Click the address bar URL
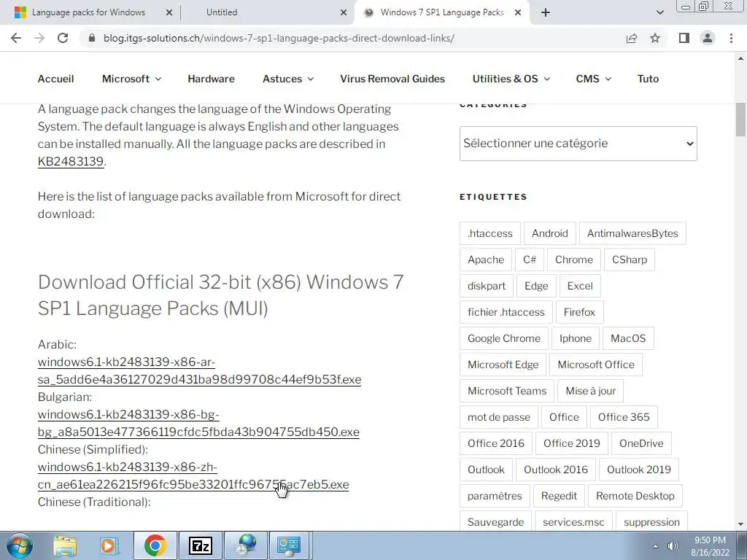747x560 pixels. (279, 38)
